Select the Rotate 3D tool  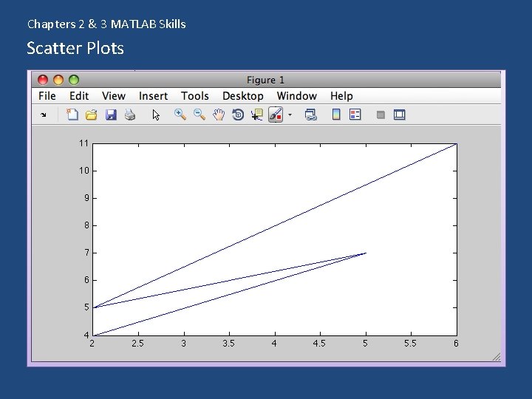(238, 115)
